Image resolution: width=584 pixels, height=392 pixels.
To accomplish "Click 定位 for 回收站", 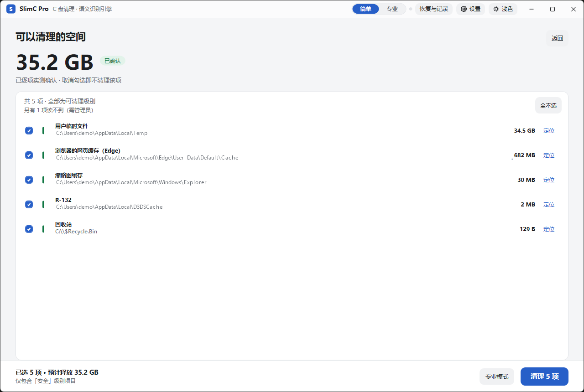I will [549, 229].
